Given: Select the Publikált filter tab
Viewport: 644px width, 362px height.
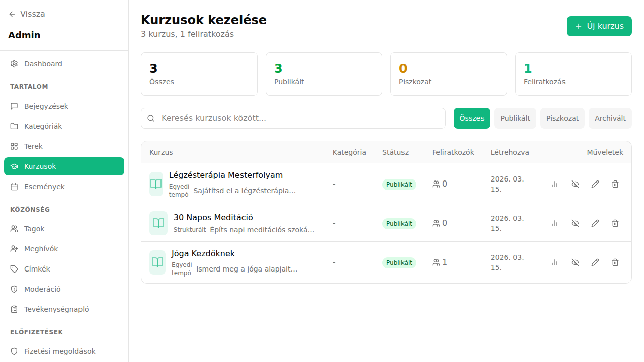Looking at the screenshot, I should 515,118.
